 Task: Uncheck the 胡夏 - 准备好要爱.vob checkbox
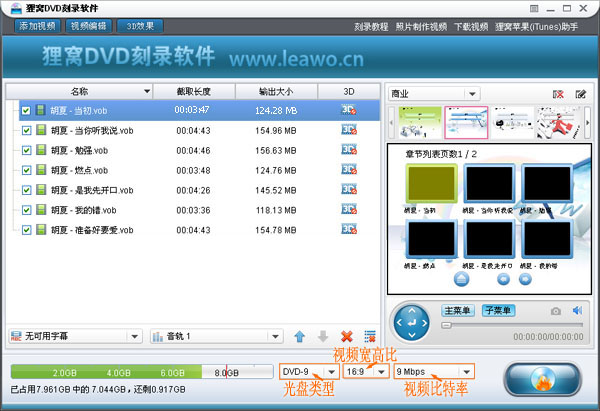click(x=26, y=230)
